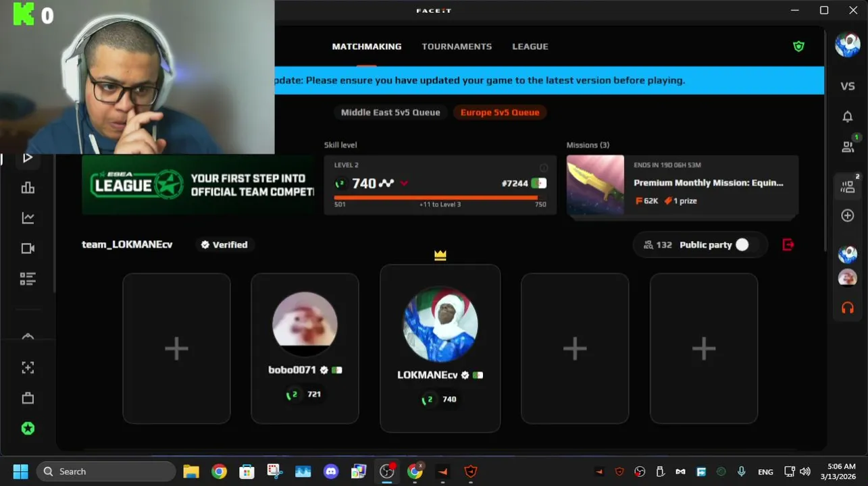Click the main page scrollbar
This screenshot has width=868, height=486.
[x=825, y=138]
